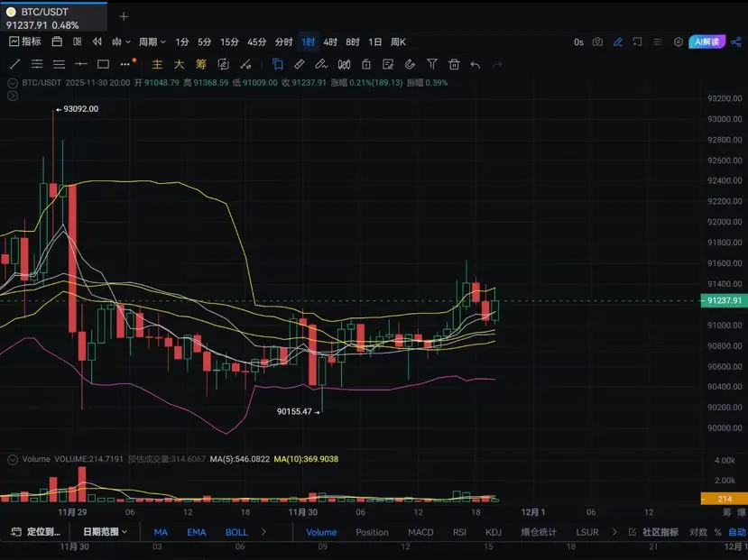Switch to the 4时 timeframe
The width and height of the screenshot is (748, 560).
click(330, 42)
